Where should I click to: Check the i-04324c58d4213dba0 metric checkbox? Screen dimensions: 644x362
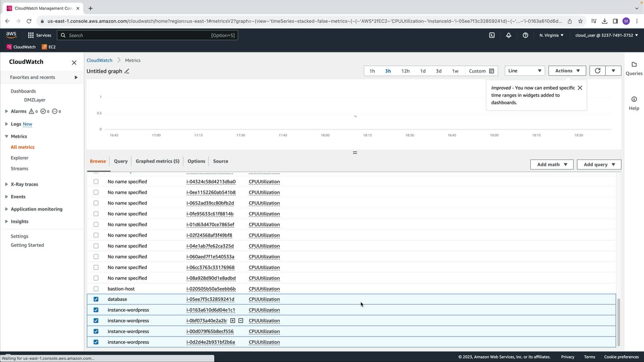click(96, 182)
